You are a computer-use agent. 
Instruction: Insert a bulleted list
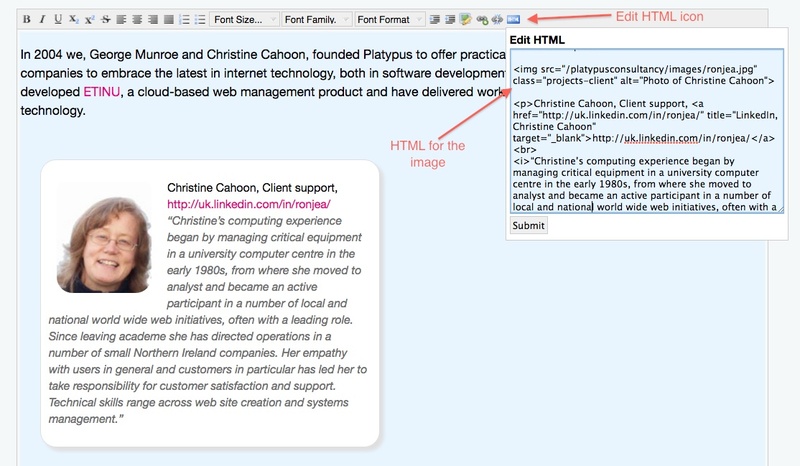[199, 19]
